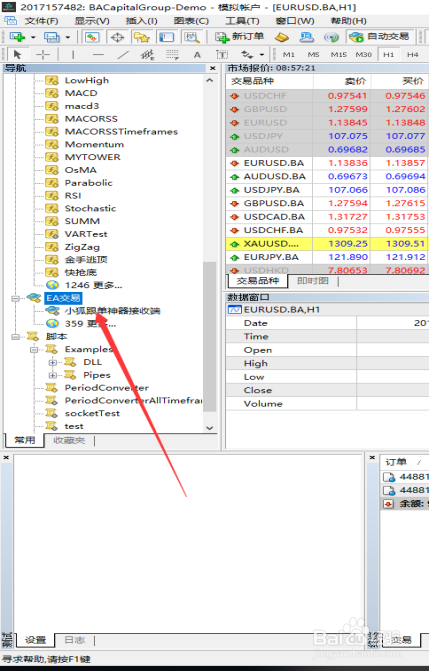Switch chart to M1 timeframe
The height and width of the screenshot is (671, 430).
[x=289, y=54]
